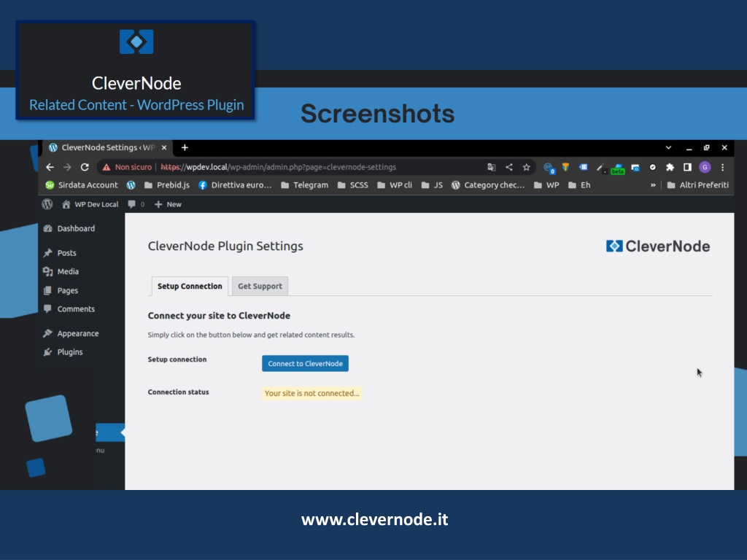
Task: Open the Telegram bookmark folder
Action: click(x=304, y=185)
